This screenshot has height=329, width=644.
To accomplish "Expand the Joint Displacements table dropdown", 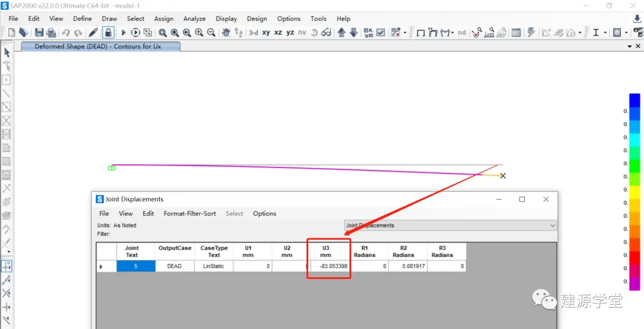I will 552,225.
